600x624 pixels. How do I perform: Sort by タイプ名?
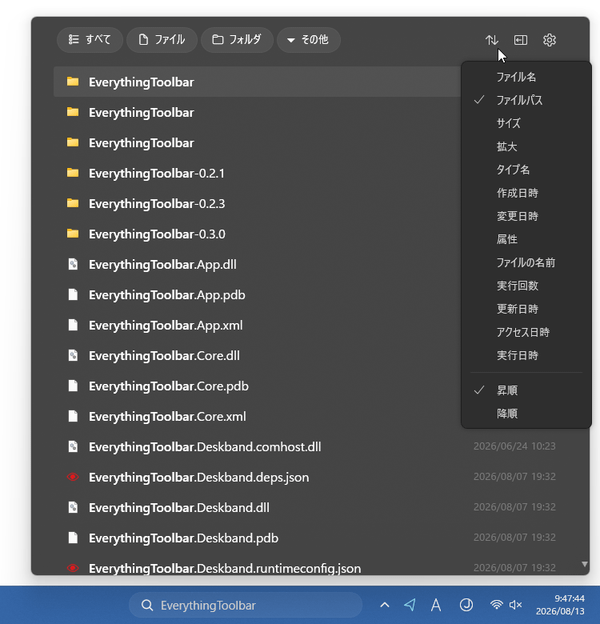coord(526,170)
